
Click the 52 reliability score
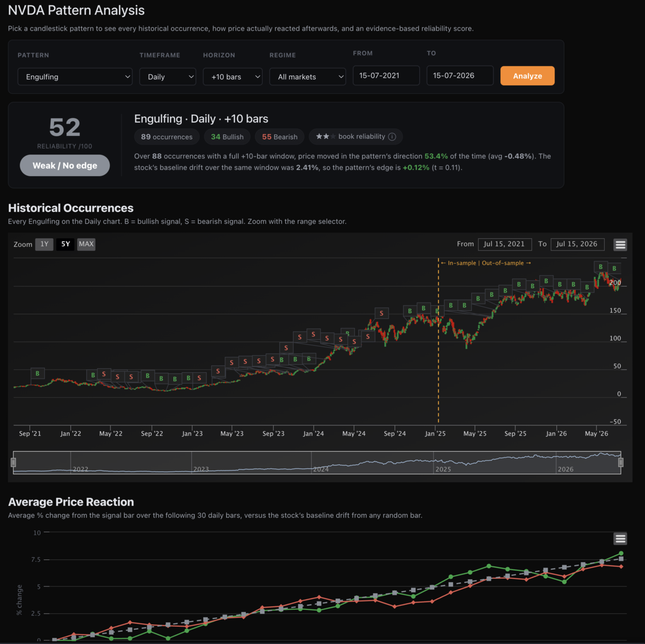(x=64, y=127)
